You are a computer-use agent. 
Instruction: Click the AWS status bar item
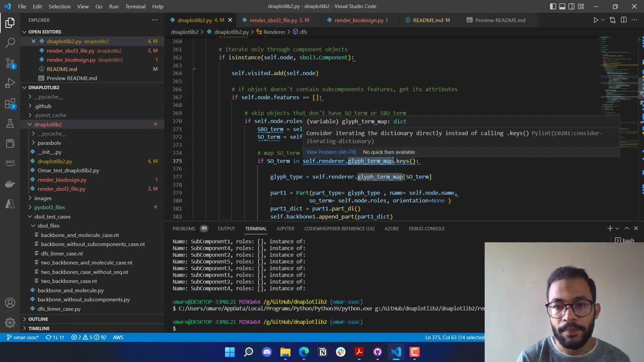click(x=118, y=337)
